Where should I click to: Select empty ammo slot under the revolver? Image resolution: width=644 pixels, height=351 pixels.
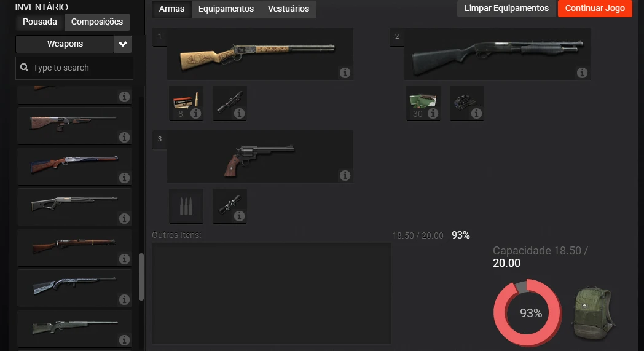click(x=186, y=206)
